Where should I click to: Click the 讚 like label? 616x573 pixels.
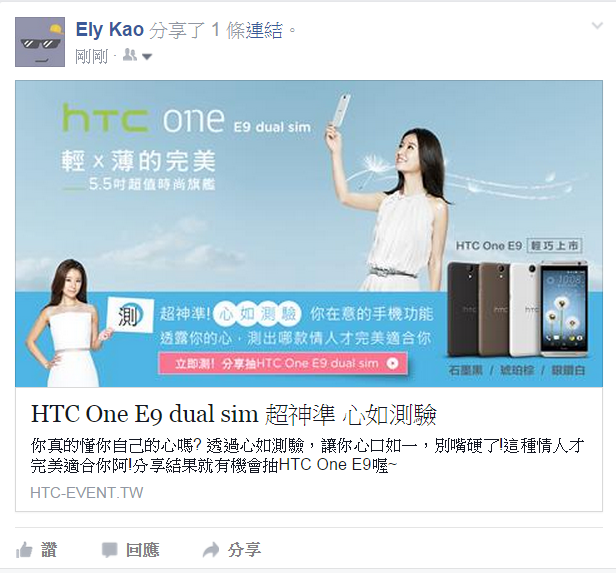click(x=49, y=550)
